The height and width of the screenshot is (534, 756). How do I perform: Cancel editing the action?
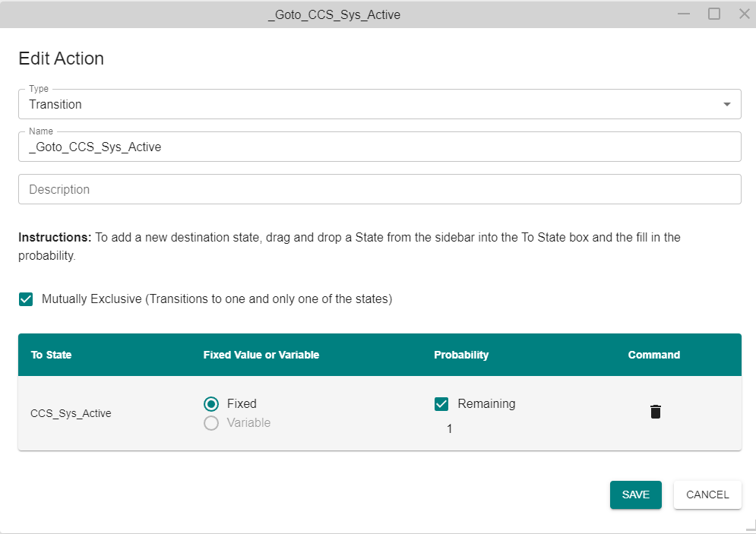coord(707,495)
